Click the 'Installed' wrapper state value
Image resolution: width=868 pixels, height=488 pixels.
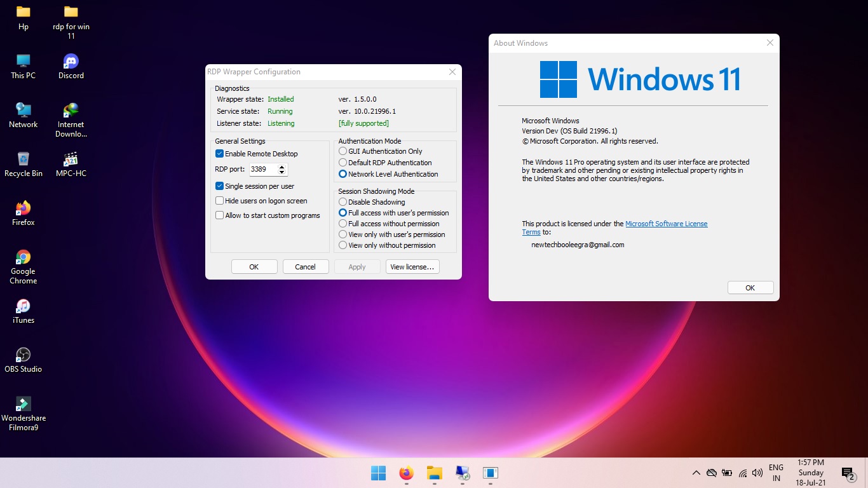(281, 99)
